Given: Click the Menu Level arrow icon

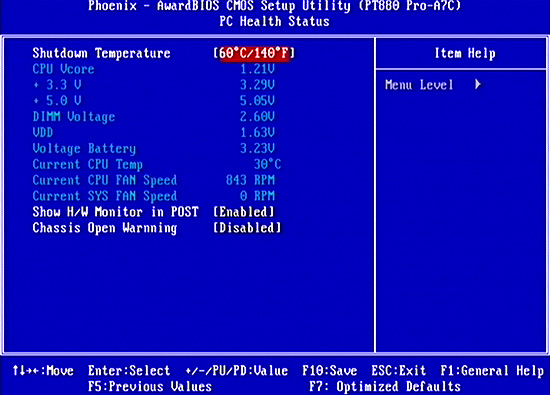Looking at the screenshot, I should coord(478,85).
